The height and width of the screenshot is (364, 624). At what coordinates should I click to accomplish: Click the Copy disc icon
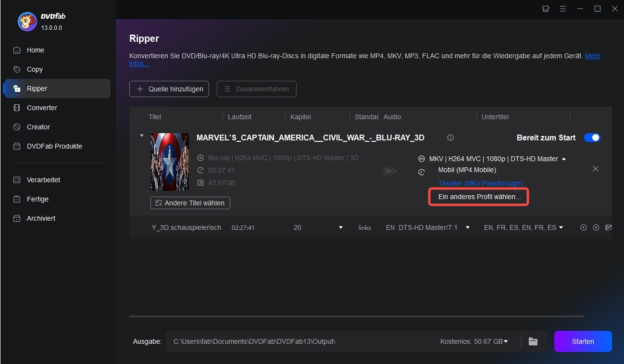17,69
